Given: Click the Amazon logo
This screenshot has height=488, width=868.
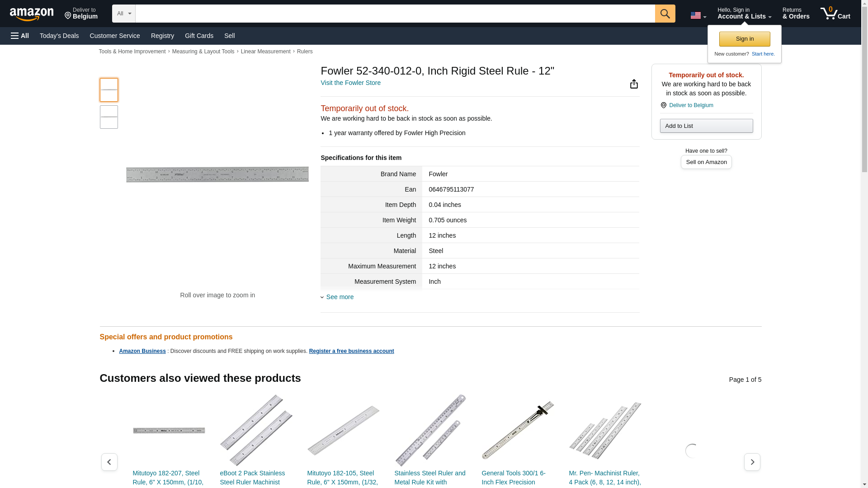Looking at the screenshot, I should tap(32, 14).
